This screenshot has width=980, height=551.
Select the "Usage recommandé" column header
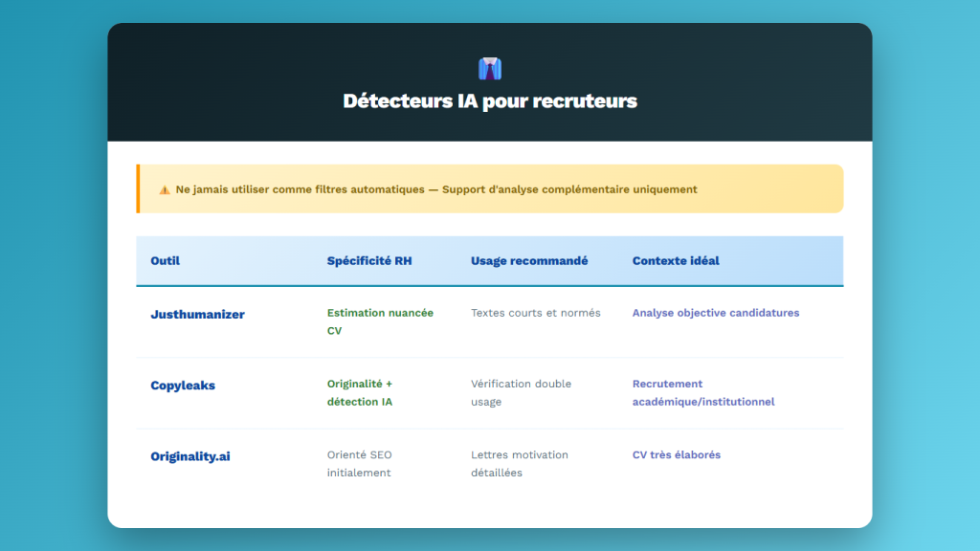pos(529,260)
